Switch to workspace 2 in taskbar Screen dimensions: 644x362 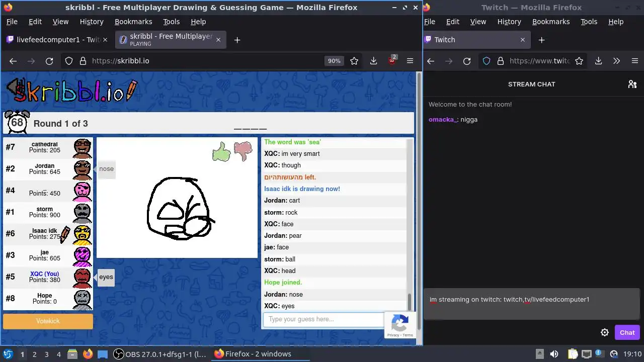click(x=34, y=354)
